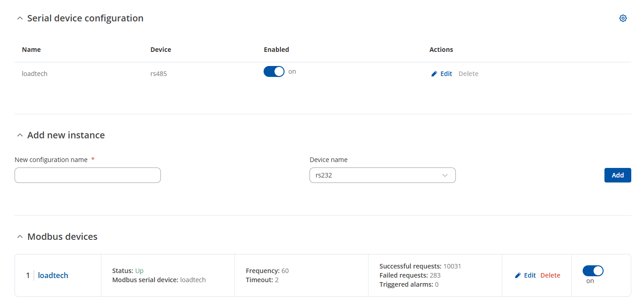Viewport: 644px width, 304px height.
Task: Click the chevron arrow in the rs232 combo box
Action: point(445,175)
